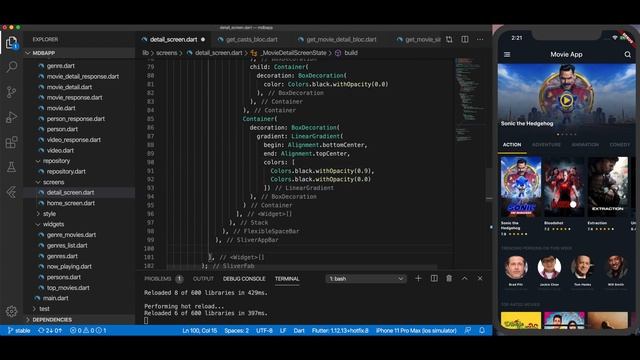
Task: Open editor More Actions ellipsis menu
Action: (x=480, y=40)
